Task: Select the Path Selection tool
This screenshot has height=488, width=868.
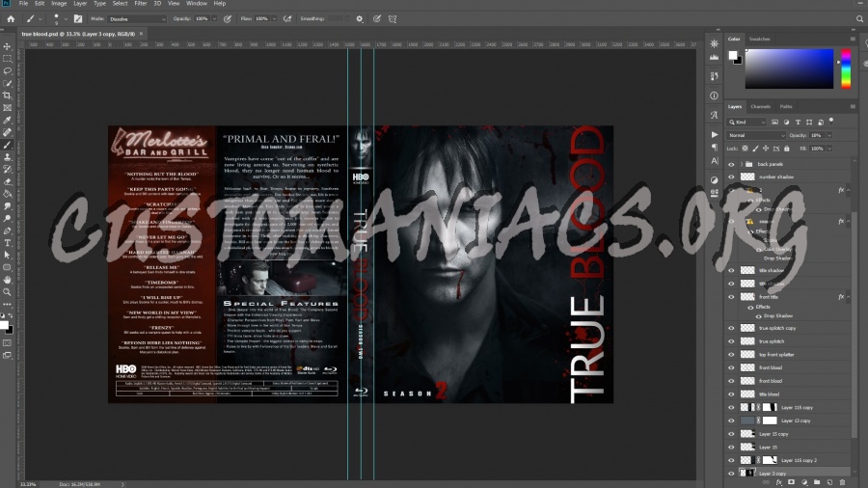Action: [7, 255]
